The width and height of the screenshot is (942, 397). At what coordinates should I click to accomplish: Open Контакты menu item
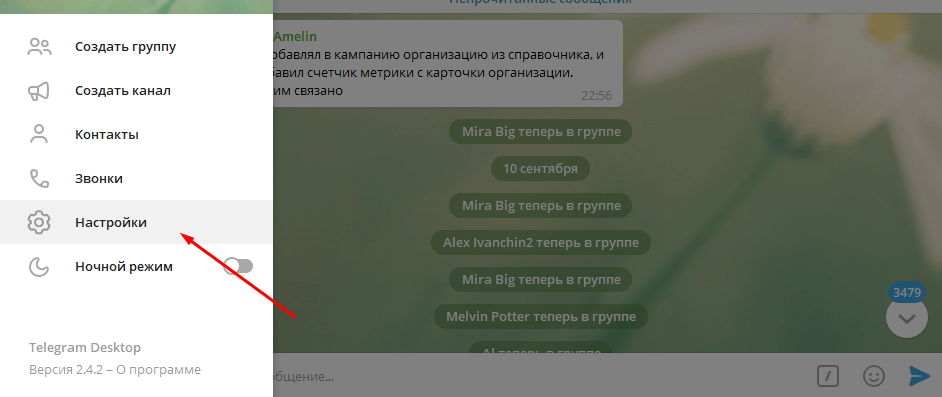[x=136, y=135]
